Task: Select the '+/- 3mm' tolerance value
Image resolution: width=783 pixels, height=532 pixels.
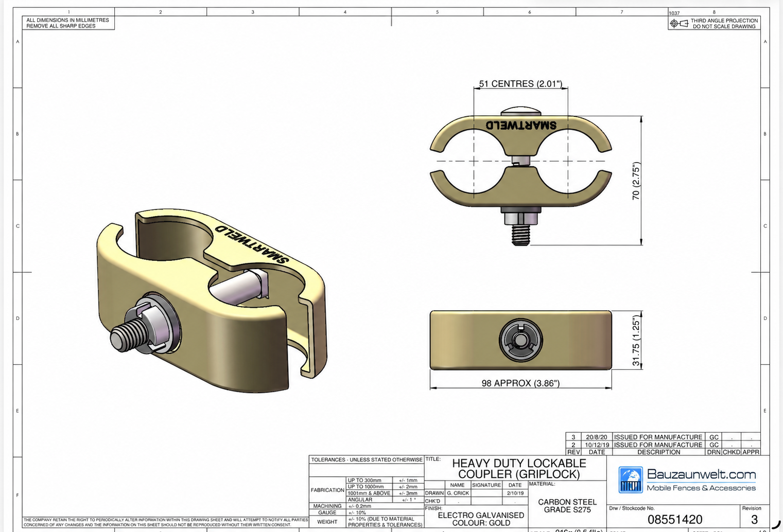Action: (408, 493)
